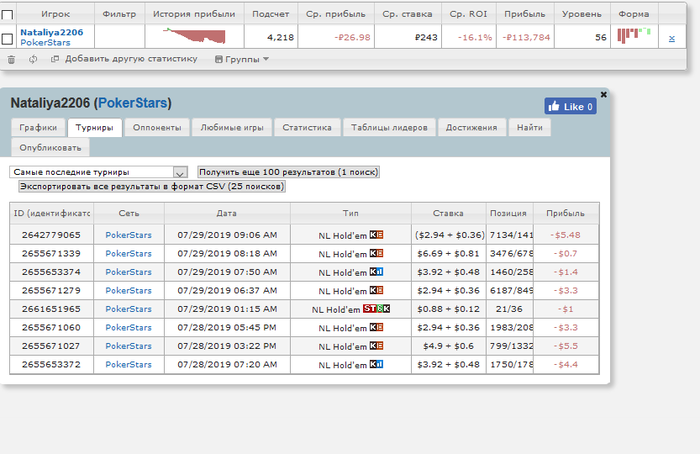Image resolution: width=700 pixels, height=454 pixels.
Task: Open the profit history mini chart
Action: pyautogui.click(x=194, y=36)
